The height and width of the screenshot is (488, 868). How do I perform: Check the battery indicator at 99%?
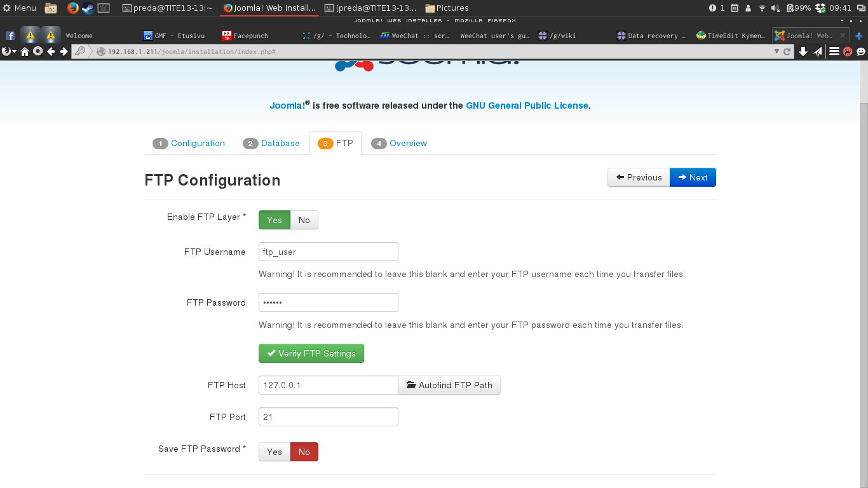[799, 8]
